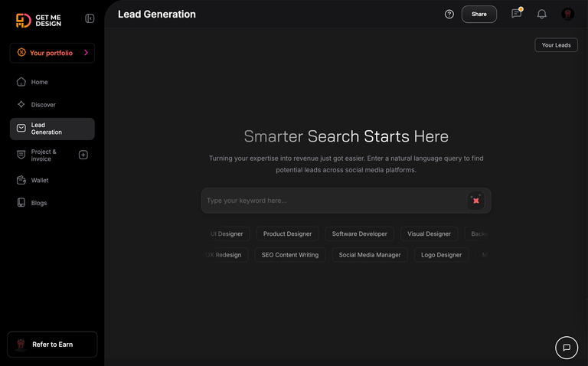Open the chat support bubble icon
Viewport: 588px width, 366px height.
(567, 348)
